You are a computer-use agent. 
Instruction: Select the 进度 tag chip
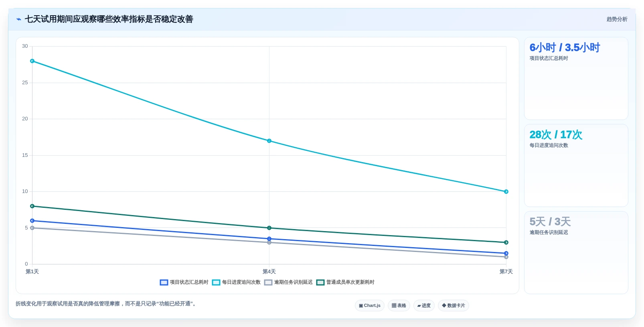coord(424,306)
